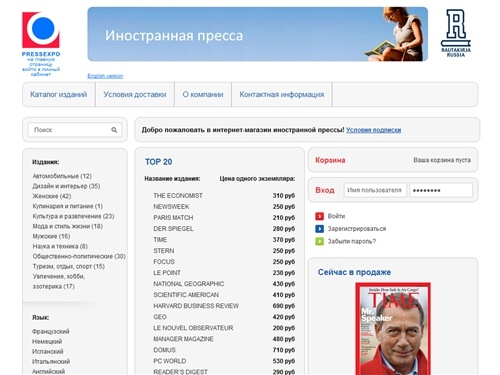The image size is (500, 375).
Task: Click the Зарегистрироваться link
Action: [x=357, y=229]
